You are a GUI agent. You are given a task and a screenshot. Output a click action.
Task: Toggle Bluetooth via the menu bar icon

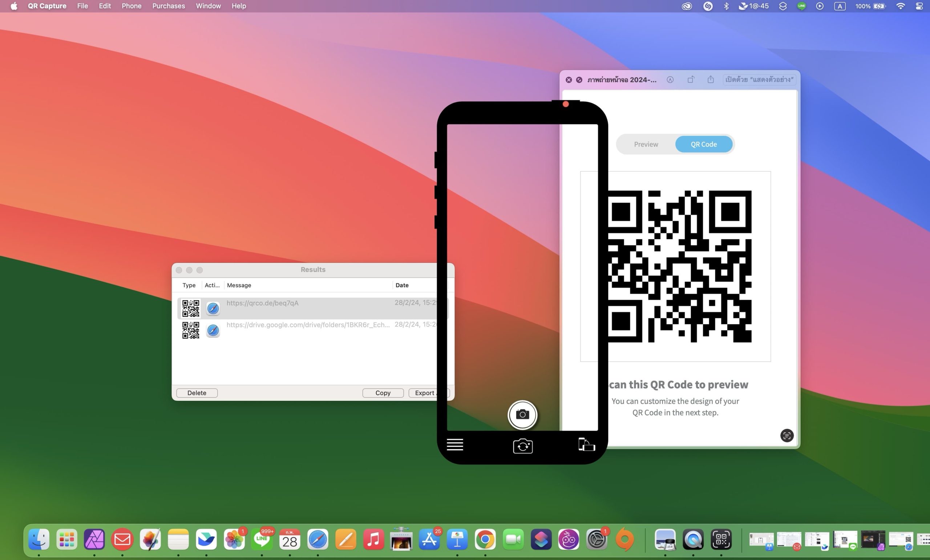pyautogui.click(x=726, y=6)
